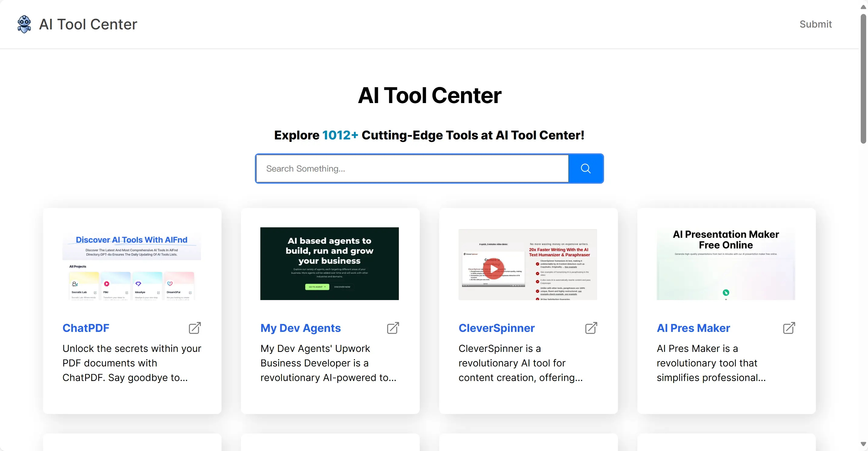Click the CleverSpinner description text

[x=521, y=363]
